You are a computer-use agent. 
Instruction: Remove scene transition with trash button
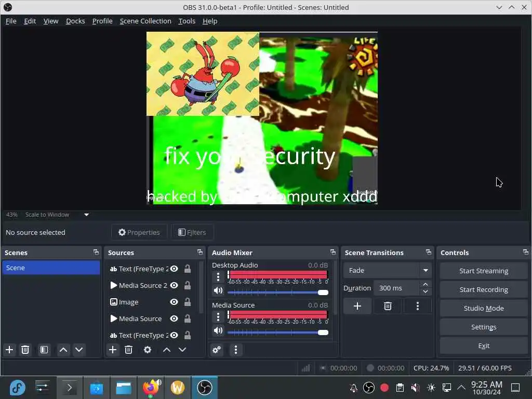388,307
